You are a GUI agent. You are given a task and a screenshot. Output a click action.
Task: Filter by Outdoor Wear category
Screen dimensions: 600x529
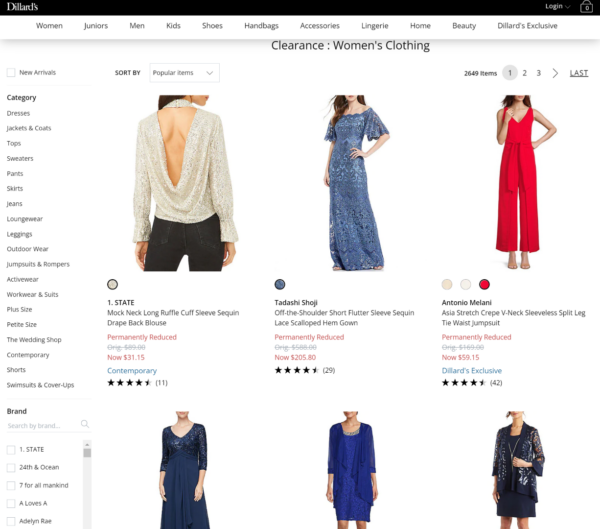(x=28, y=249)
